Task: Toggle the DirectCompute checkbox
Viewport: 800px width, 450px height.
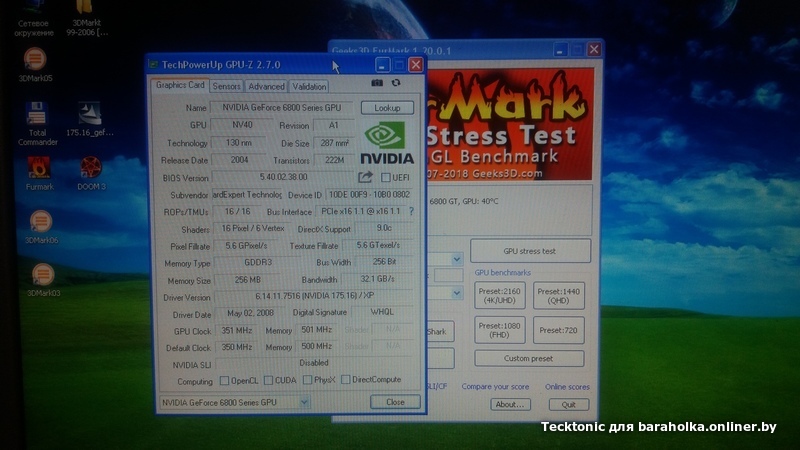Action: pos(345,380)
